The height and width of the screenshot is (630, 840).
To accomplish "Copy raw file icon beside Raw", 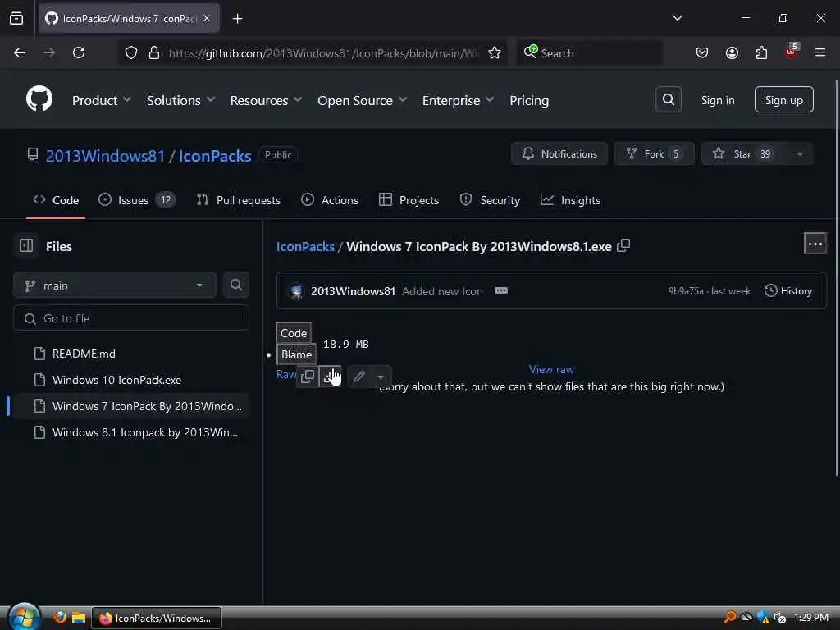I will point(308,376).
